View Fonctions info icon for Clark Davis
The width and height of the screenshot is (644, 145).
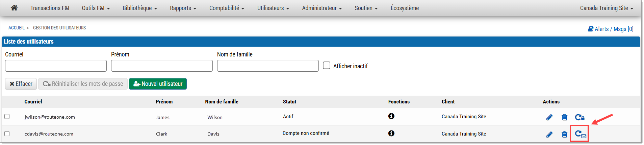coord(391,134)
